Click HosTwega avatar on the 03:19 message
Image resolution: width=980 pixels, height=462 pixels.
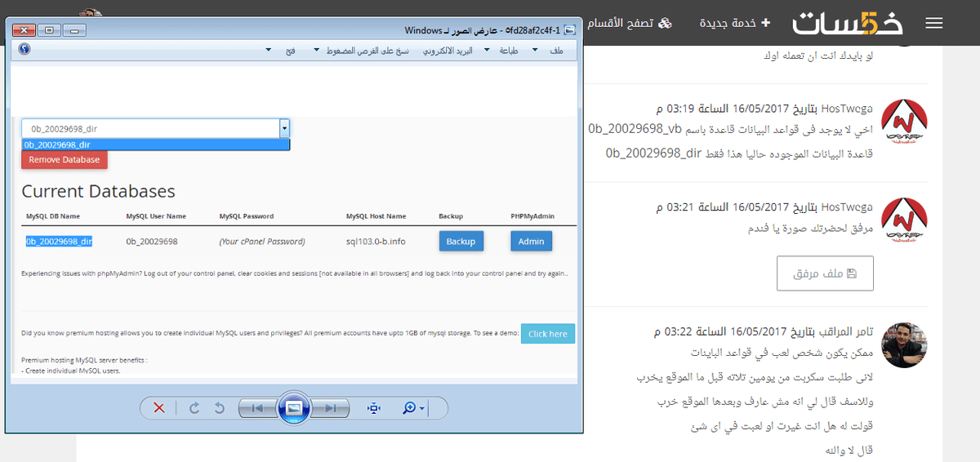pyautogui.click(x=905, y=120)
